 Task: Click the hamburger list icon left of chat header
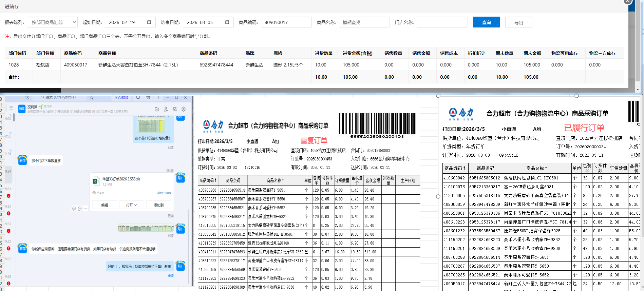point(11,108)
